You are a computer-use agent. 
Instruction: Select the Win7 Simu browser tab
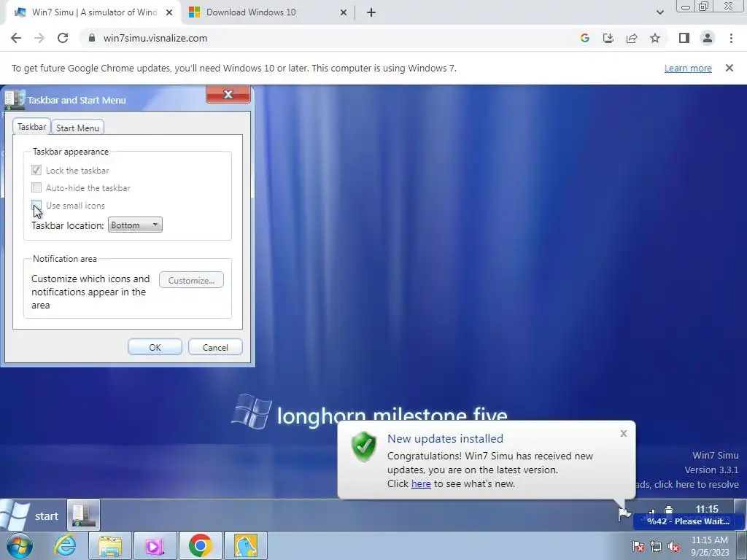(x=93, y=13)
